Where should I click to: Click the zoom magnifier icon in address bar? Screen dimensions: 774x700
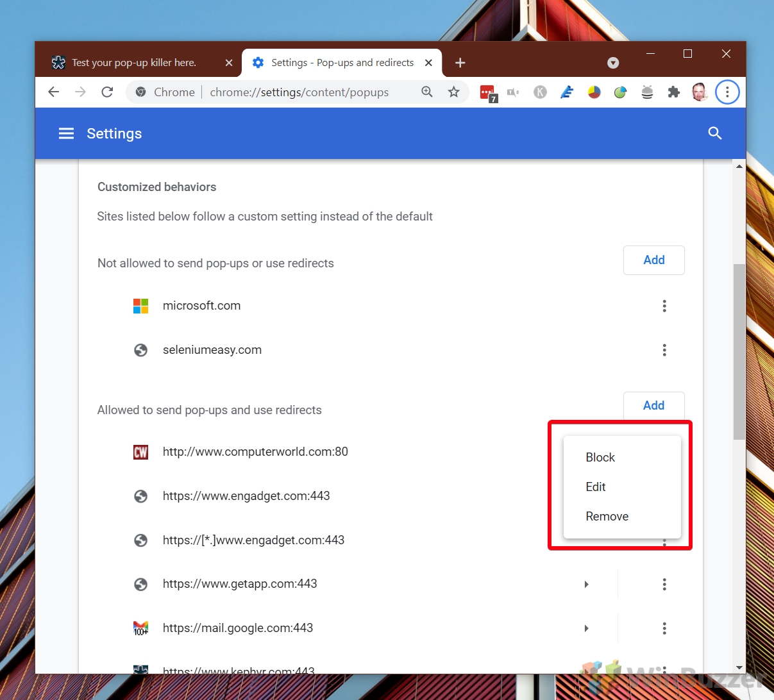click(427, 92)
